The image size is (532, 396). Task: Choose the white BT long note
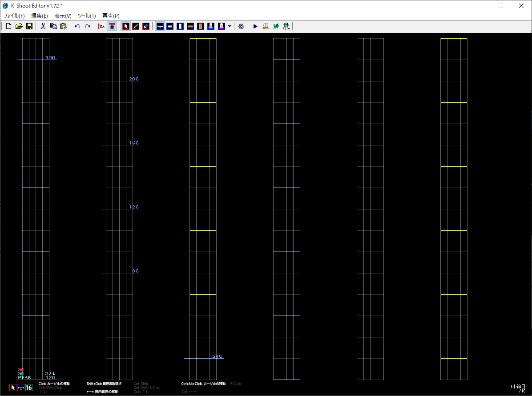click(x=180, y=26)
